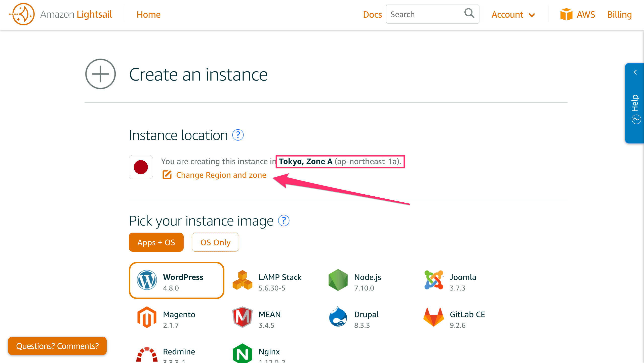644x363 pixels.
Task: Choose Node.js 7.10.0 label
Action: tap(368, 282)
